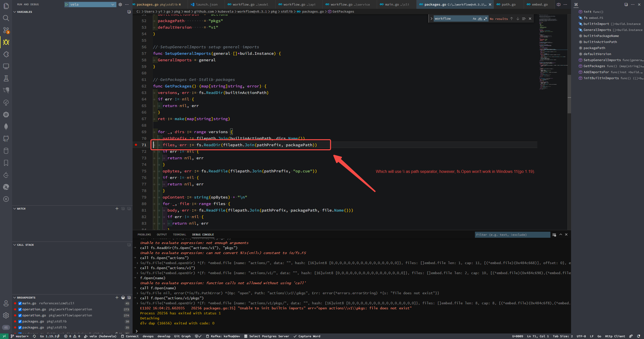Click the master* branch indicator in the status bar
The image size is (644, 339).
[x=21, y=336]
